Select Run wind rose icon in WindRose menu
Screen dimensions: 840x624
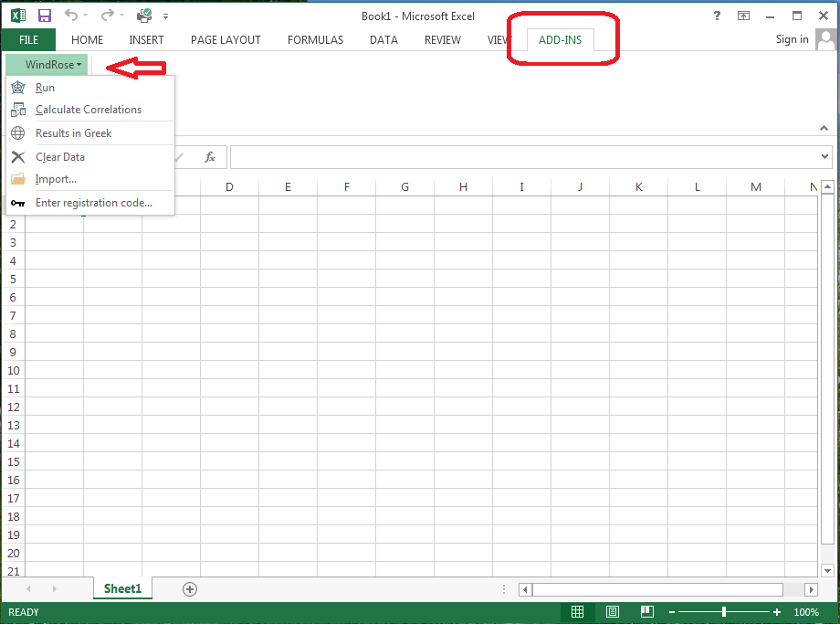click(x=18, y=88)
